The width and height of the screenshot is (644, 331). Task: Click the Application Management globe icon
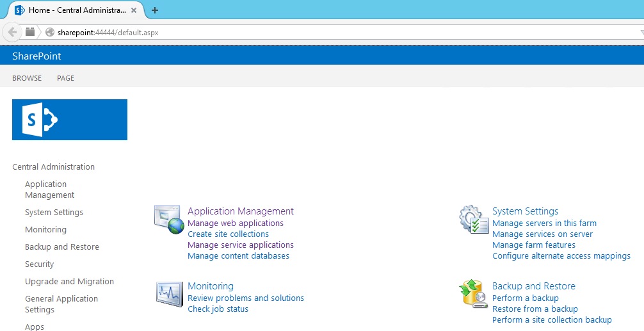(x=169, y=220)
